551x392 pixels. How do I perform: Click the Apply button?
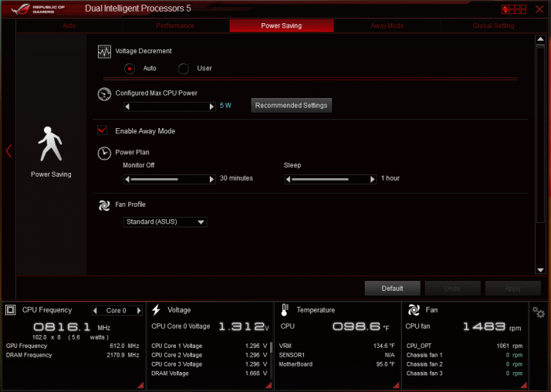click(x=512, y=289)
